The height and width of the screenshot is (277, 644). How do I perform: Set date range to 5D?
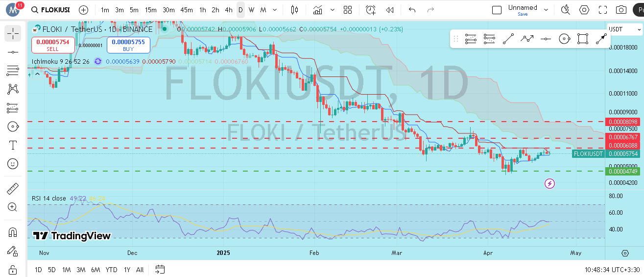point(52,269)
